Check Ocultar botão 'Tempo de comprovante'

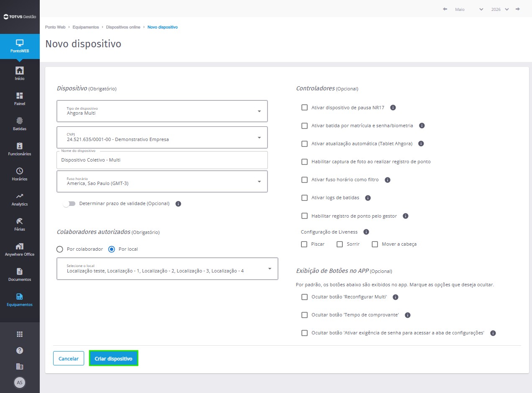[305, 315]
